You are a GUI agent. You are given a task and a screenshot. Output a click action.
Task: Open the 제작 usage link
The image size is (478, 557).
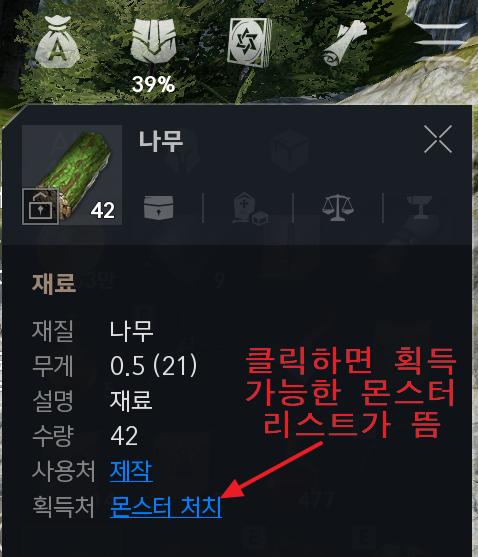click(131, 471)
